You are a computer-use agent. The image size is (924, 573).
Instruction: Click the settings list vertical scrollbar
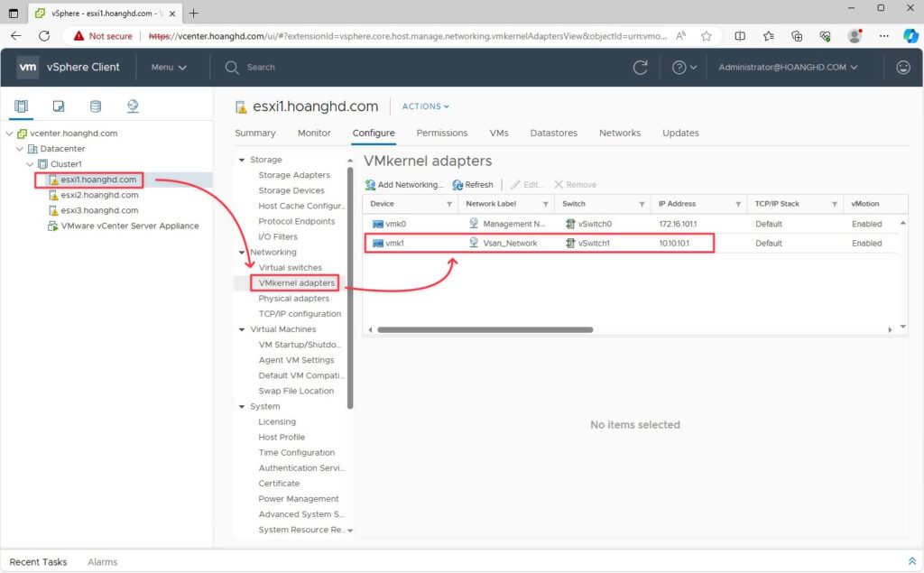click(x=350, y=288)
